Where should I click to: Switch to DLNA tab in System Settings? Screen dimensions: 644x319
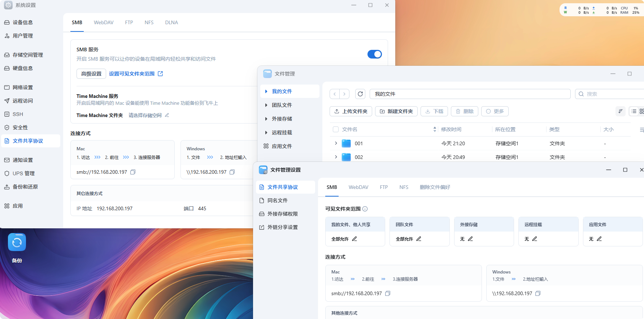click(171, 22)
